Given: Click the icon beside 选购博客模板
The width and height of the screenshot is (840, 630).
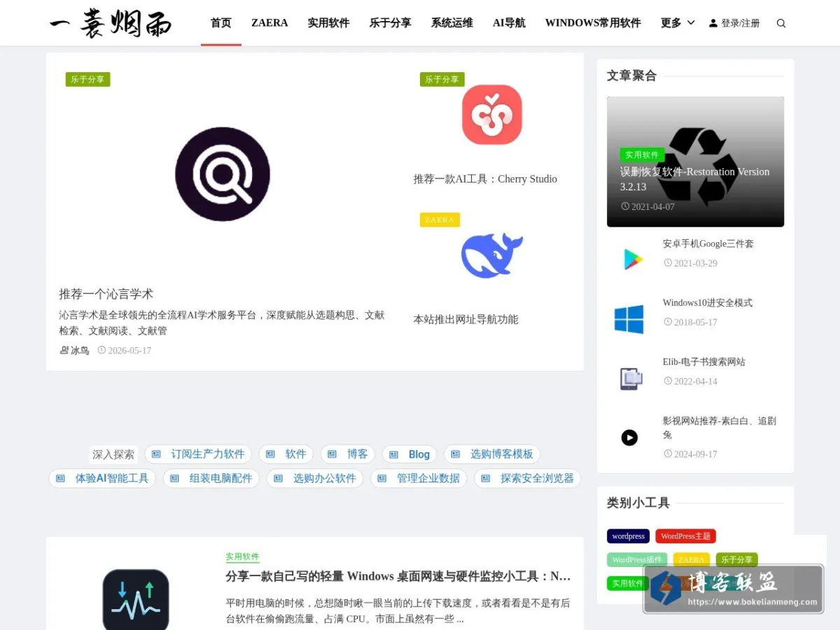Looking at the screenshot, I should pos(455,454).
